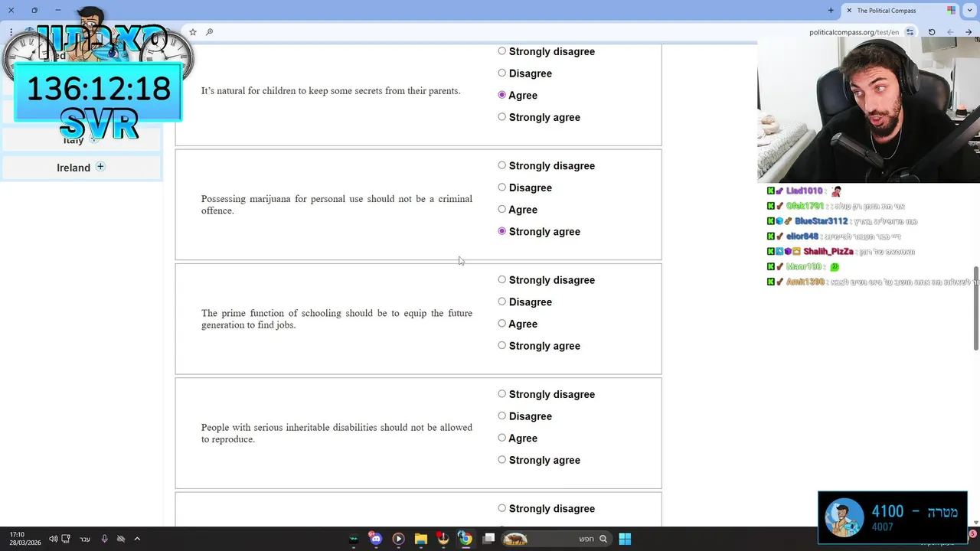The image size is (980, 551).
Task: Click text 'People with serious inheritable disabilities'
Action: tap(289, 427)
